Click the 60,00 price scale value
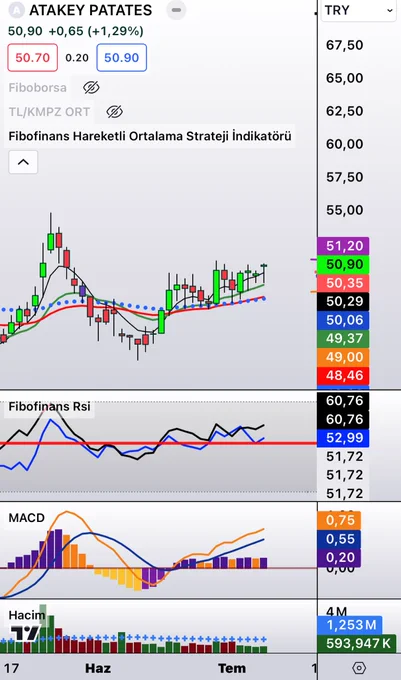 [x=345, y=144]
